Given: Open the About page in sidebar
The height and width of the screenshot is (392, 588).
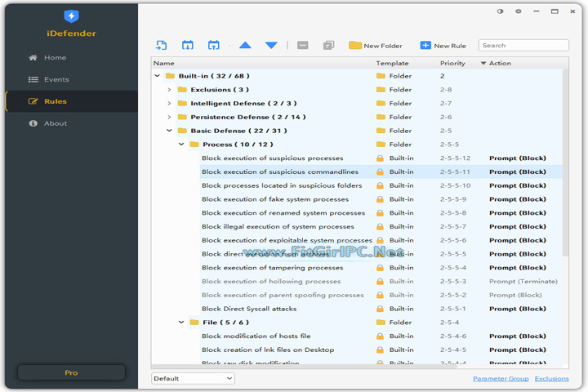Looking at the screenshot, I should pos(55,123).
